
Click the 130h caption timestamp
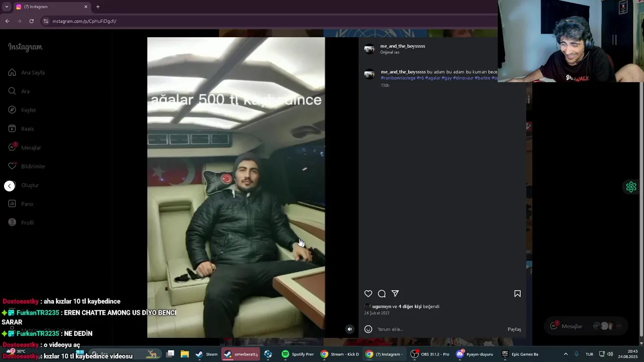[385, 85]
